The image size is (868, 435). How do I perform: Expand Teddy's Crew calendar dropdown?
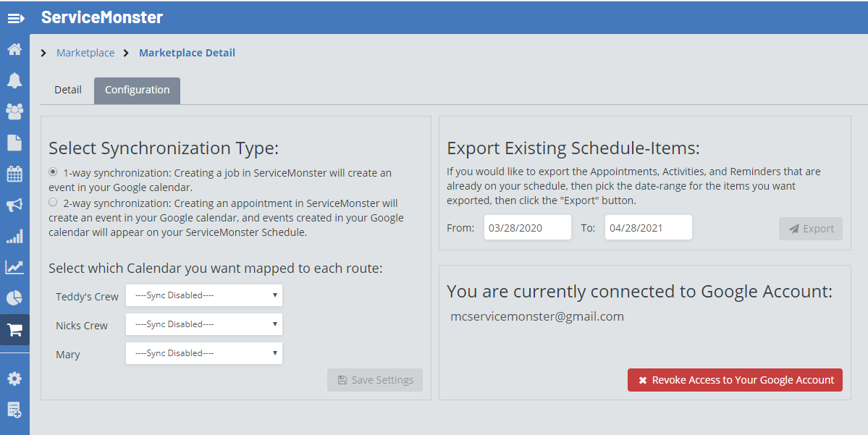tap(204, 295)
